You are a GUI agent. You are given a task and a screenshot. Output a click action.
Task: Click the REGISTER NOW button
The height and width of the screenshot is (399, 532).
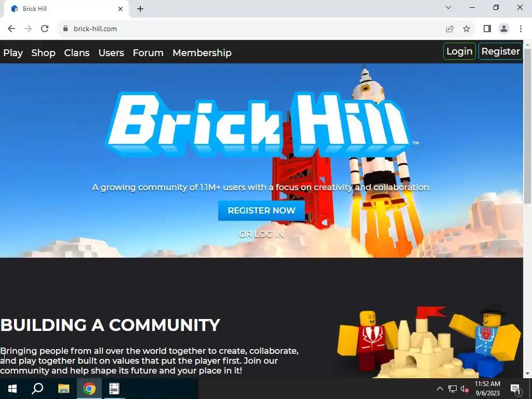261,211
